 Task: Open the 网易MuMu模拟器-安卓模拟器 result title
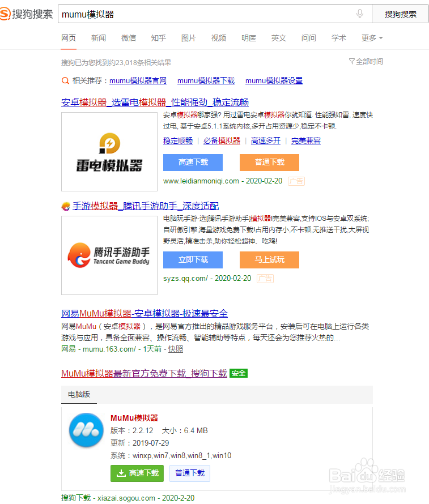(145, 313)
